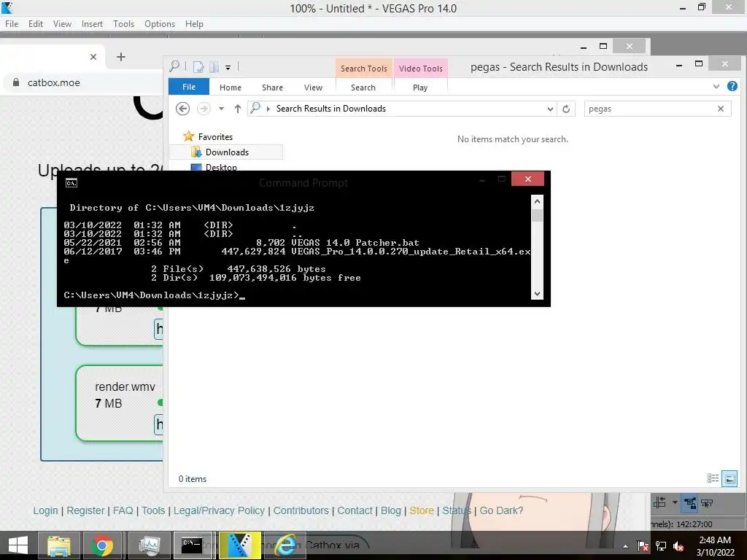Switch Explorer to details view icon
Viewport: 747px width, 560px height.
point(713,478)
